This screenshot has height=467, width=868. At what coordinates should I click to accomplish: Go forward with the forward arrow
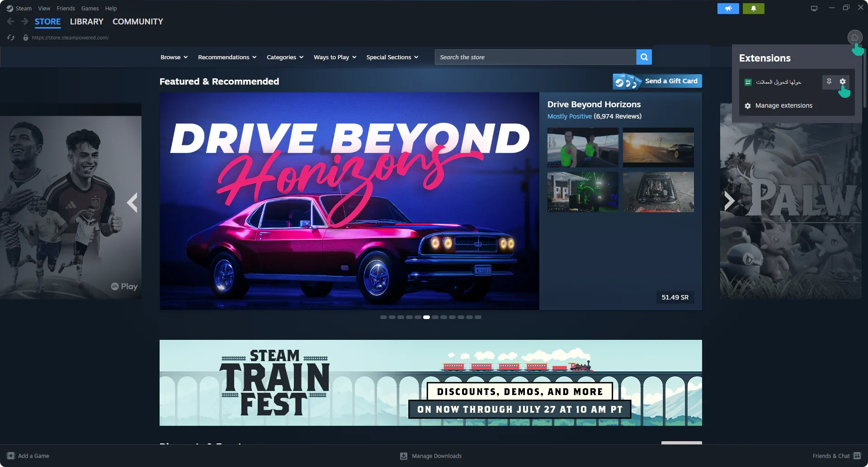tap(25, 21)
